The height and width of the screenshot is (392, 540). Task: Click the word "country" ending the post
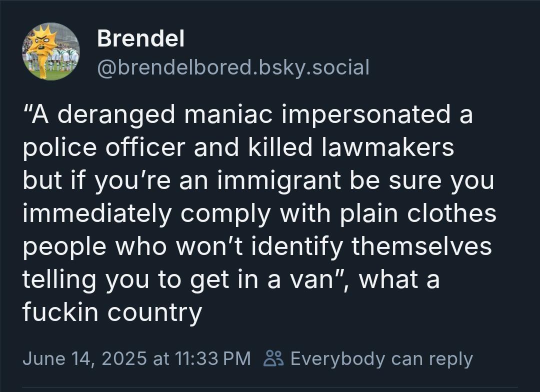pyautogui.click(x=154, y=313)
